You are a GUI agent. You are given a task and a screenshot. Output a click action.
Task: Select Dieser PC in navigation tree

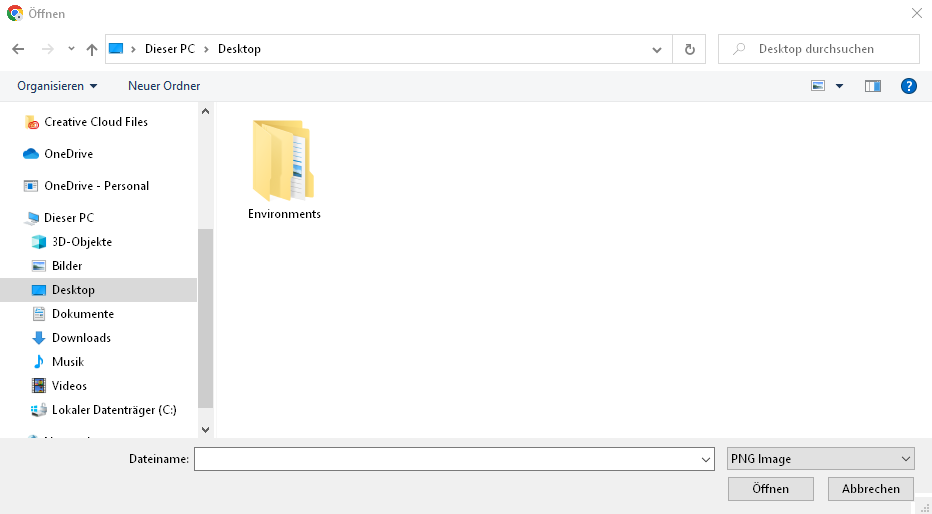click(68, 218)
